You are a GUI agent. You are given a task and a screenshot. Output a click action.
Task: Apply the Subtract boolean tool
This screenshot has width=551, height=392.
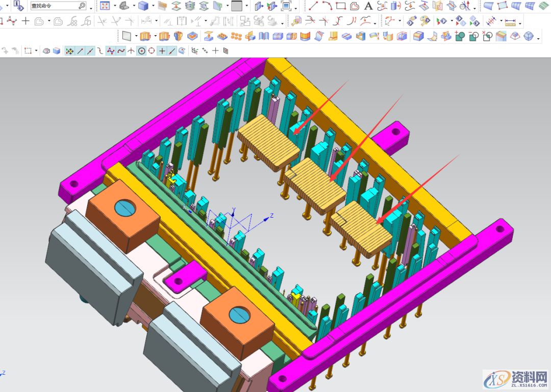pos(474,36)
